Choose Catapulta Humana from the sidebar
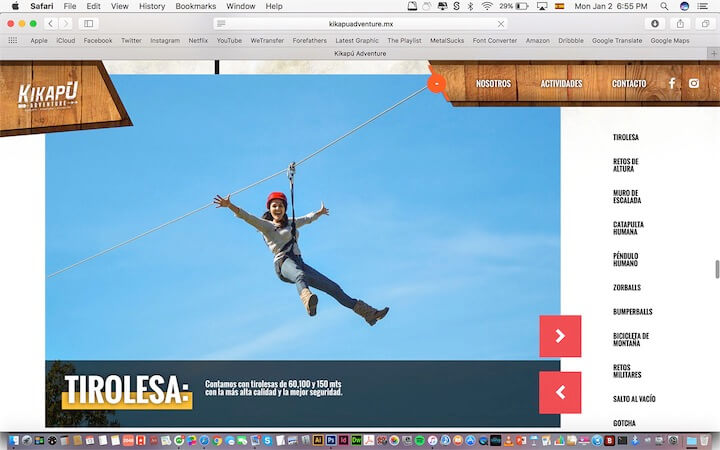720x450 pixels. [x=628, y=228]
